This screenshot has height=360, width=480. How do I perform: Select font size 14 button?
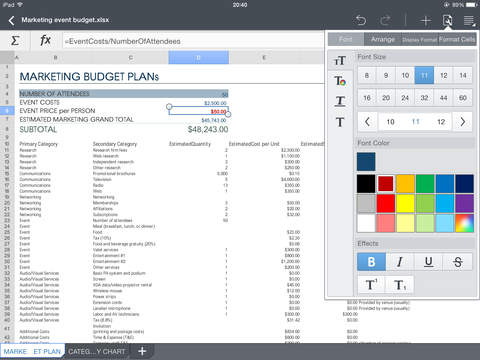click(463, 75)
